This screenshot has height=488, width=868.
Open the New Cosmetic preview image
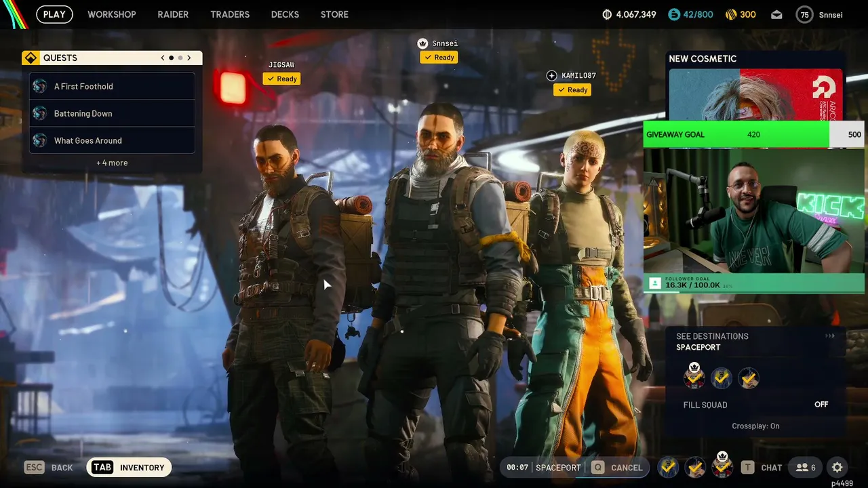pos(755,94)
